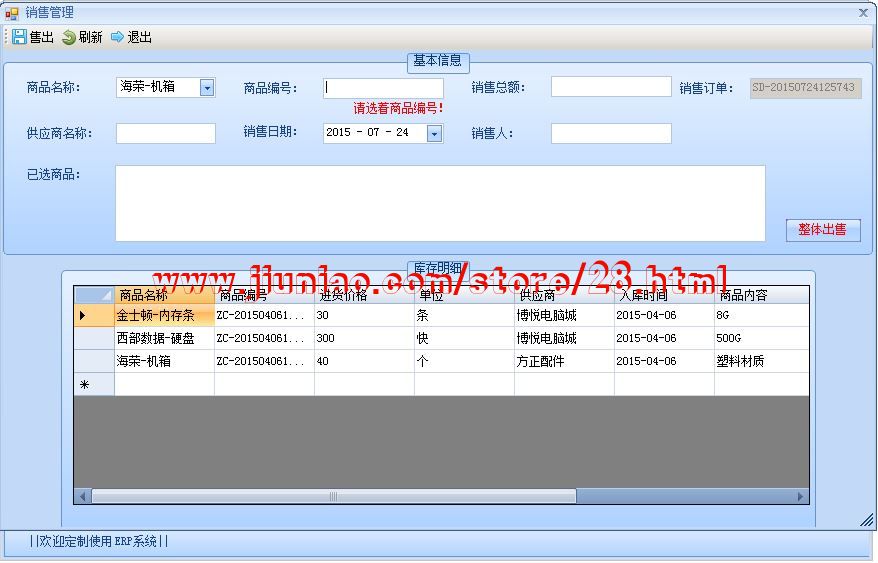This screenshot has width=878, height=563.
Task: Close the 销售管理 window
Action: tap(863, 13)
